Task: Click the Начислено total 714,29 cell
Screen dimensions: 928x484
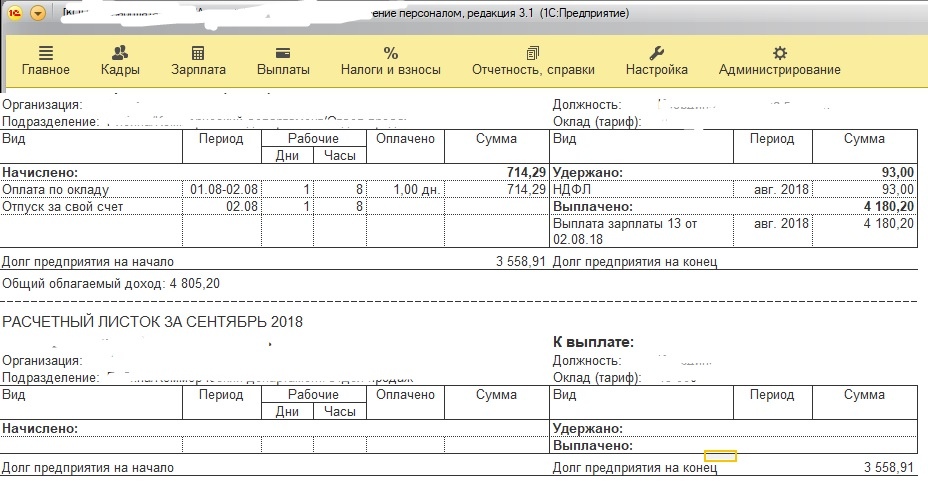Action: 524,173
